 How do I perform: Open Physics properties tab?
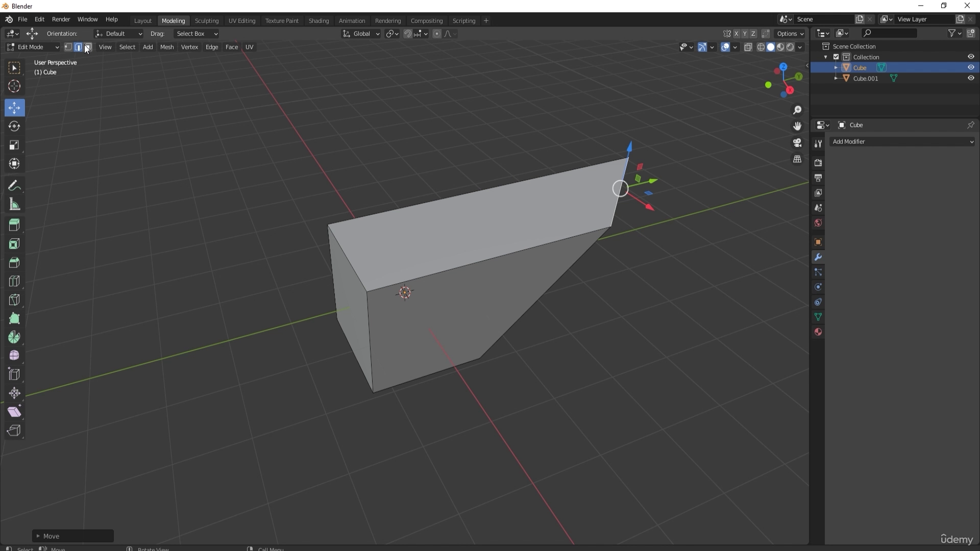point(818,287)
